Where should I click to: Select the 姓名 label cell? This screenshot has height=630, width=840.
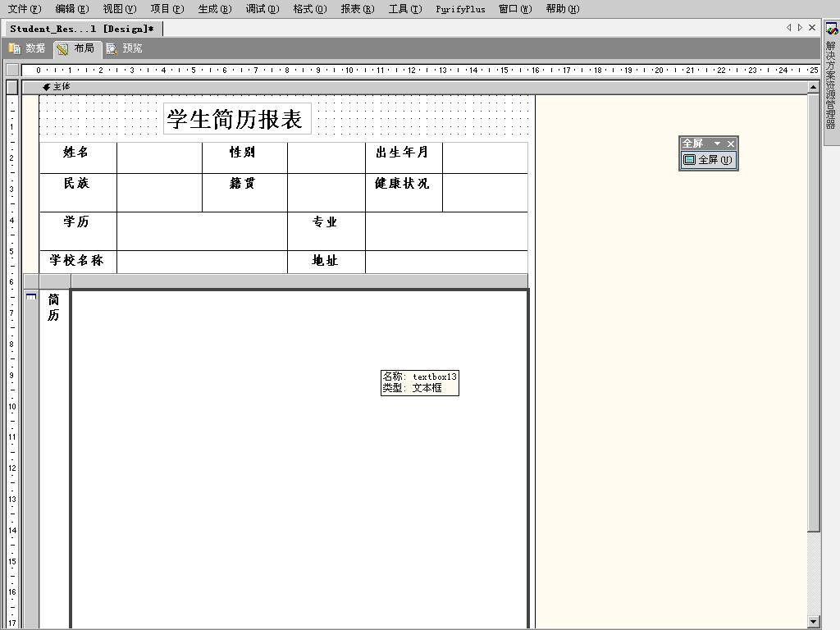point(78,158)
